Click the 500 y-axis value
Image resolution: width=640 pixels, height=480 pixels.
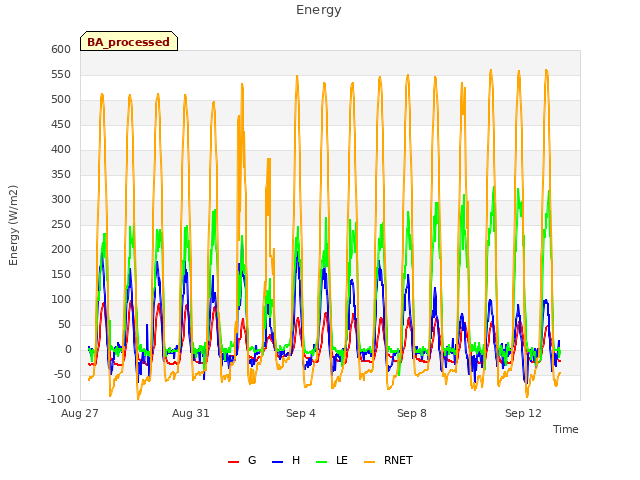[61, 100]
